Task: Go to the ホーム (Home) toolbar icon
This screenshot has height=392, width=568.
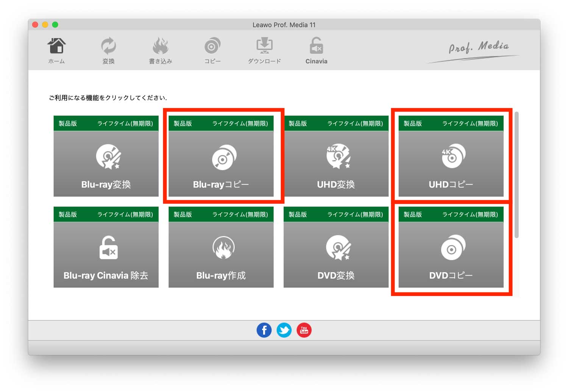Action: 56,50
